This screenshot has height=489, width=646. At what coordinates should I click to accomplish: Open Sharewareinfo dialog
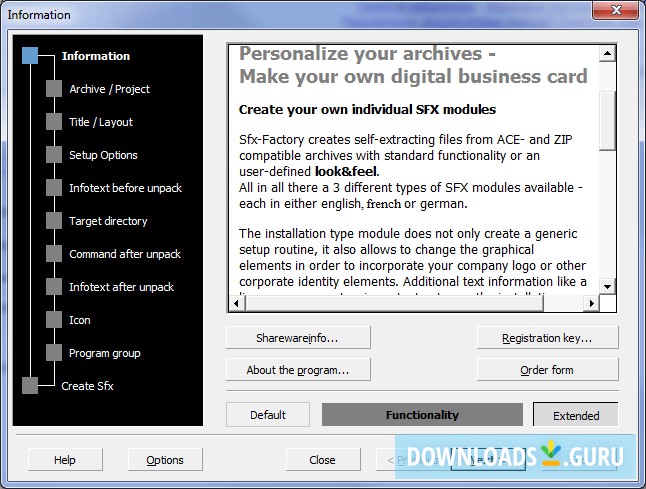pos(298,338)
